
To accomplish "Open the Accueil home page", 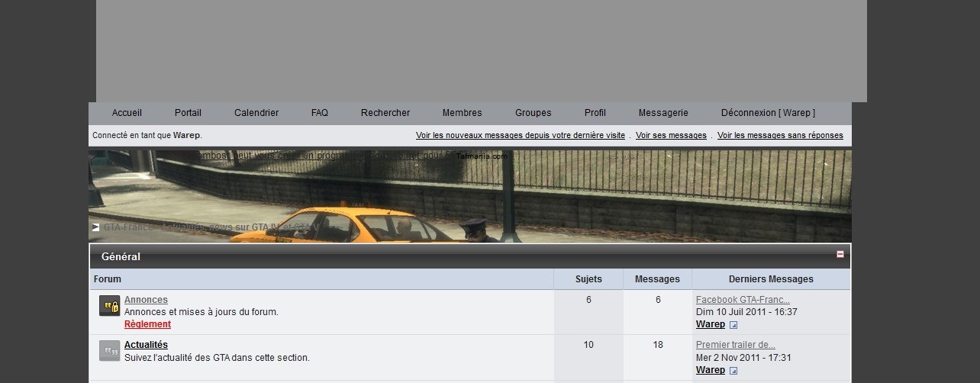I will [x=127, y=113].
